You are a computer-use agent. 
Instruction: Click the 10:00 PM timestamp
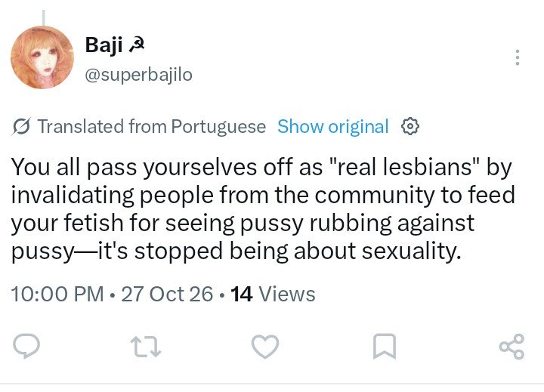click(57, 294)
